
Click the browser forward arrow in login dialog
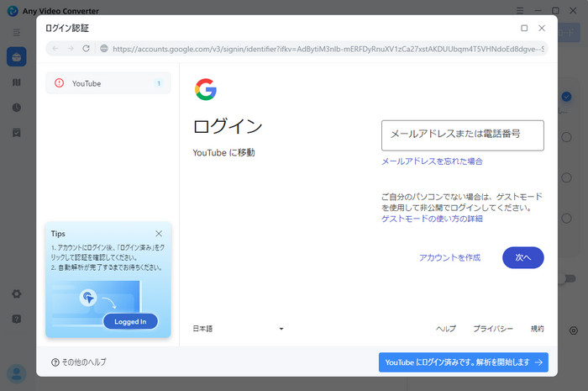71,49
